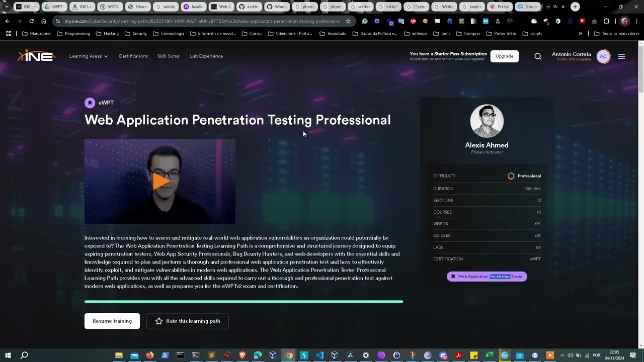This screenshot has height=362, width=644.
Task: Click the speaker volume icon in the tray
Action: tap(570, 355)
